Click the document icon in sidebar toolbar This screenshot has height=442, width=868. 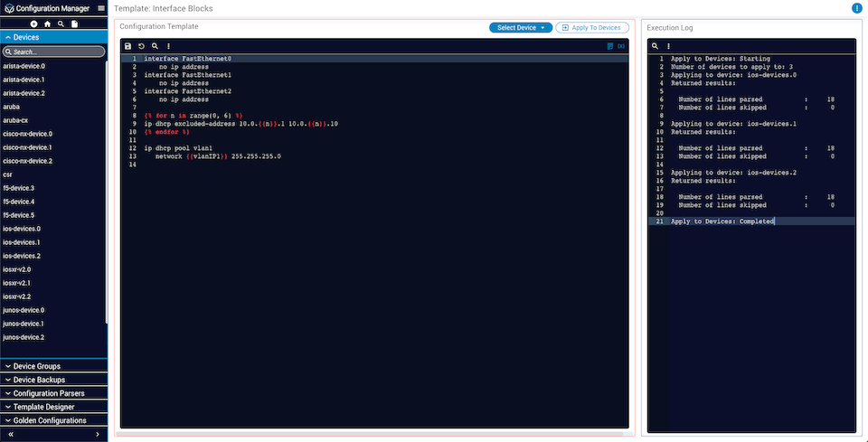tap(74, 24)
